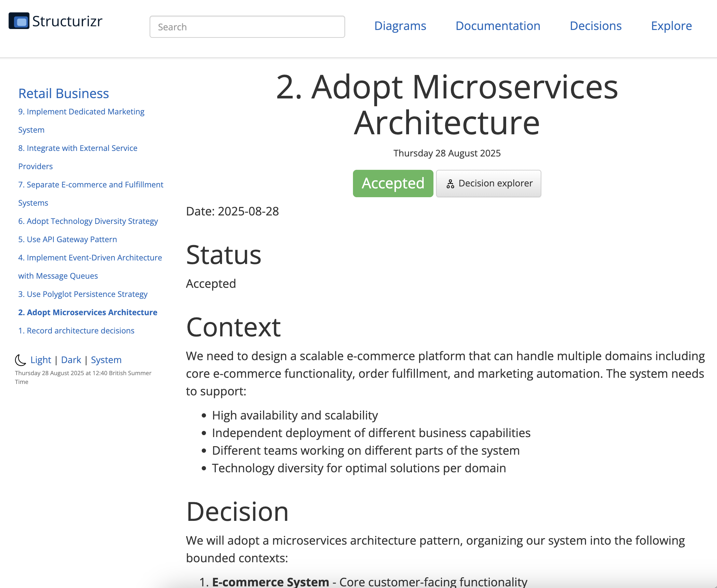
Task: Switch to the System theme
Action: 106,360
